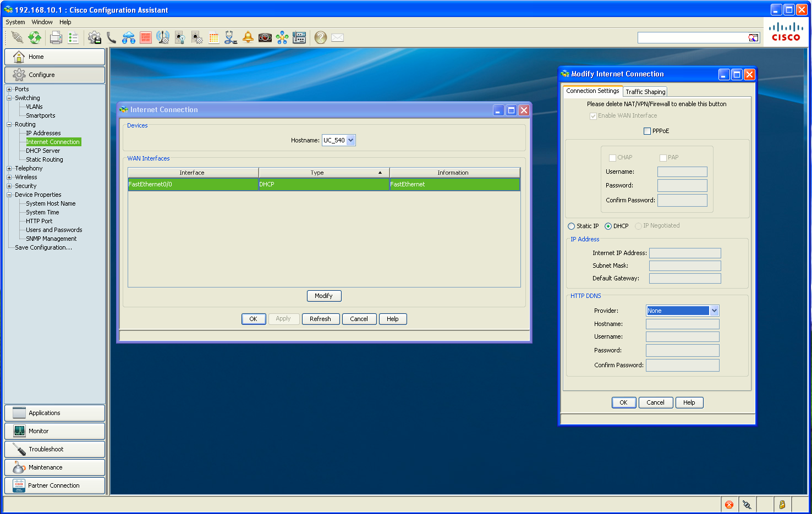This screenshot has height=514, width=812.
Task: Select DHCP Server in the Routing tree
Action: point(43,151)
